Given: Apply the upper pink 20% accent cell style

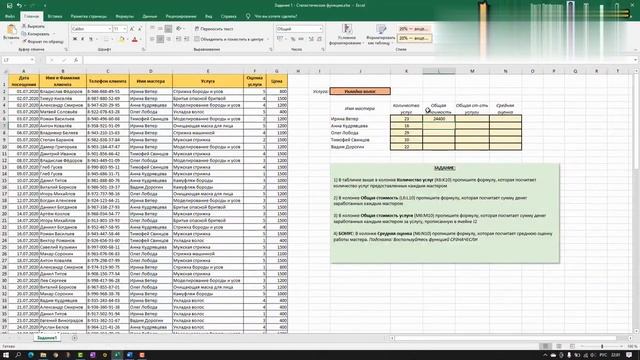Looking at the screenshot, I should coord(413,29).
